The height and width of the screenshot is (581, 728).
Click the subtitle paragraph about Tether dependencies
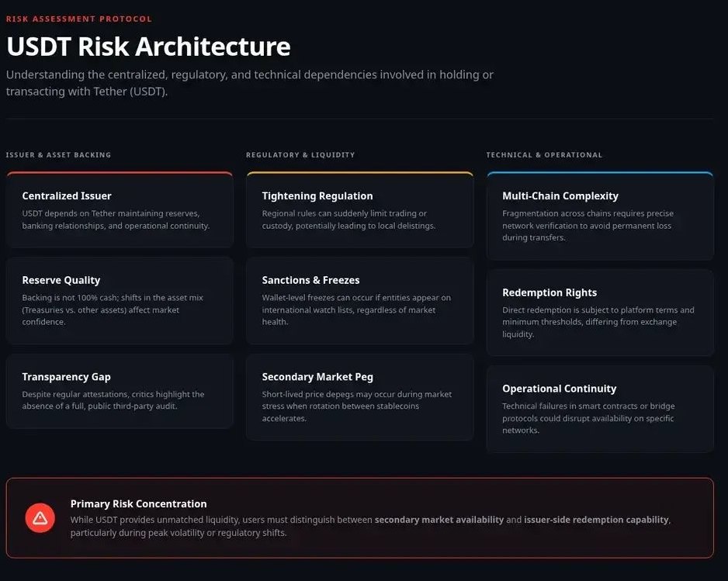click(249, 83)
